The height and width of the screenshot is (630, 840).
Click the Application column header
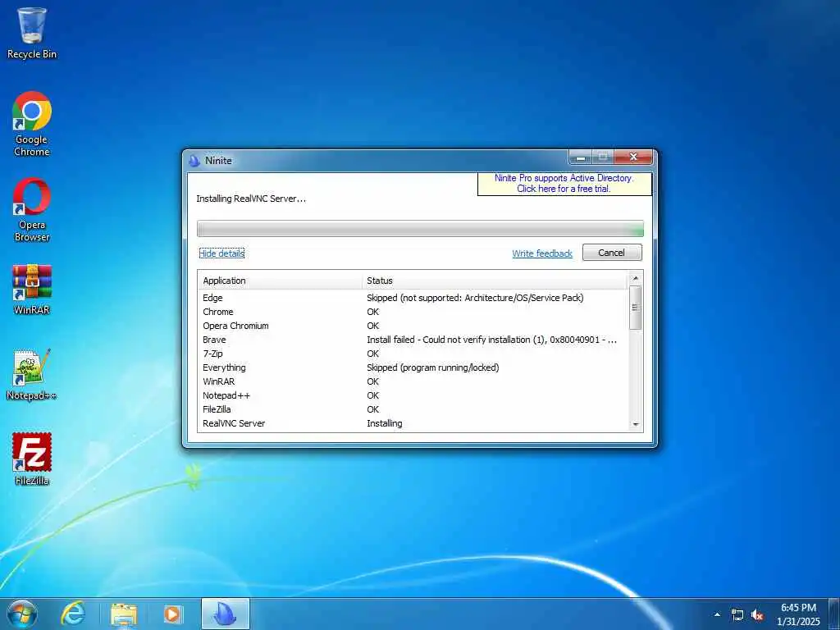coord(281,281)
